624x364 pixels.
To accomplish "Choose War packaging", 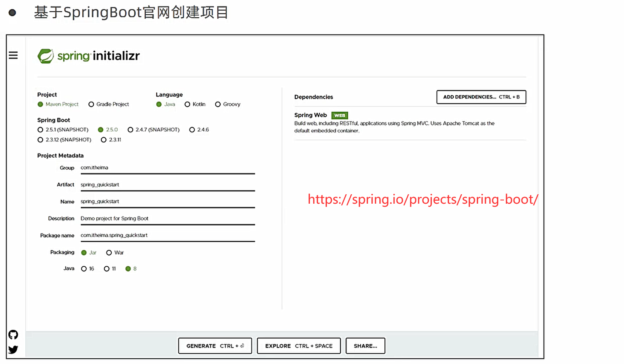I will [109, 253].
